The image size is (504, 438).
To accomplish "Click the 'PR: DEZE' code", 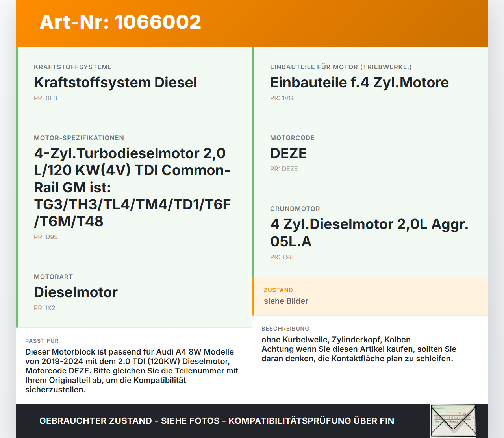I will (x=284, y=169).
